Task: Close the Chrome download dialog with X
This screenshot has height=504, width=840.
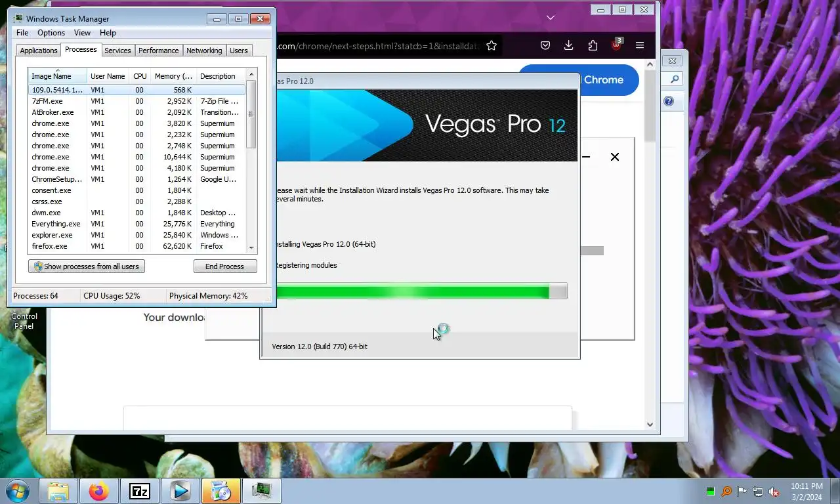Action: 615,157
